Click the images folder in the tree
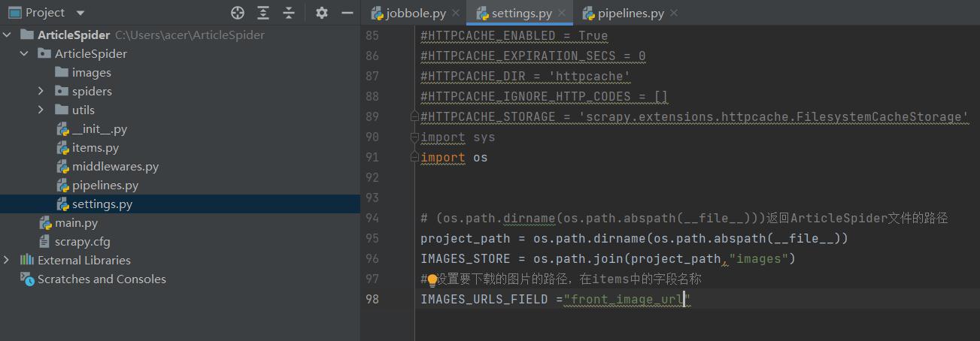Viewport: 980px width, 341px height. point(91,73)
